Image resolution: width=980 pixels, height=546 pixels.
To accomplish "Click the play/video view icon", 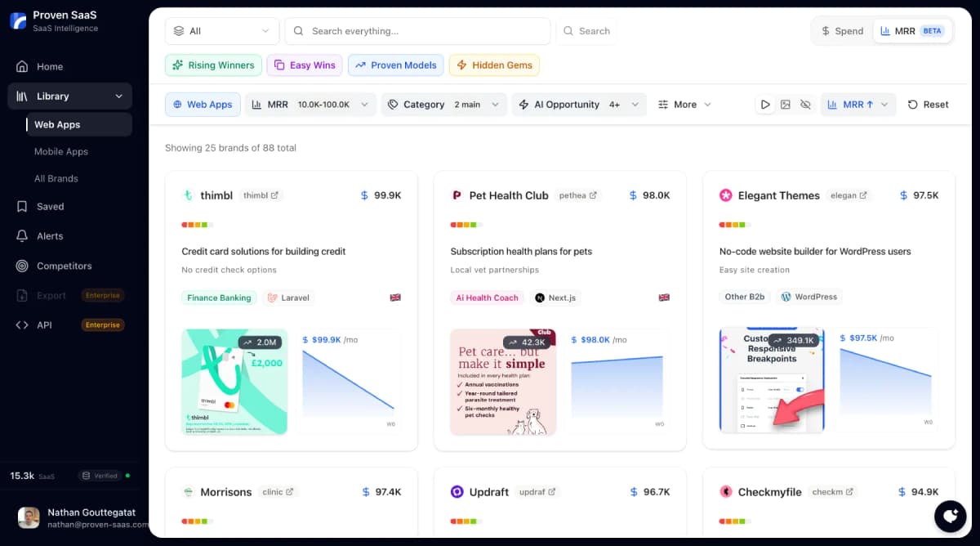I will 765,105.
